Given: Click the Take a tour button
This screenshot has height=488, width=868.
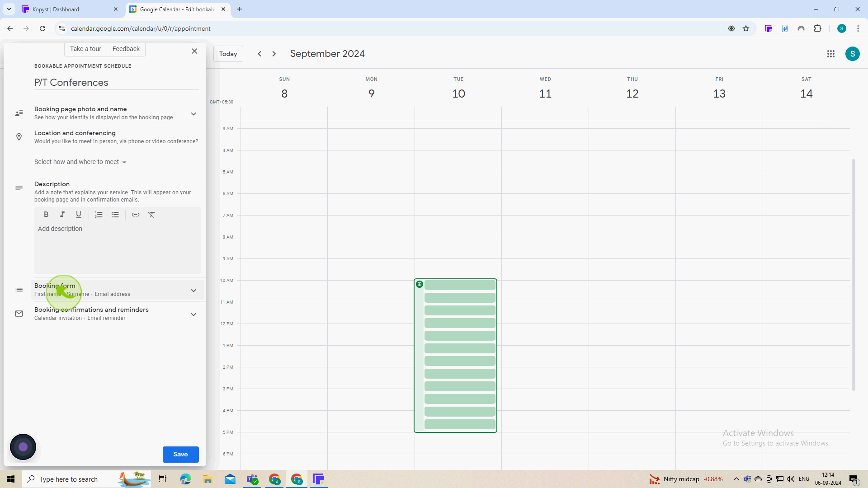Looking at the screenshot, I should (85, 49).
